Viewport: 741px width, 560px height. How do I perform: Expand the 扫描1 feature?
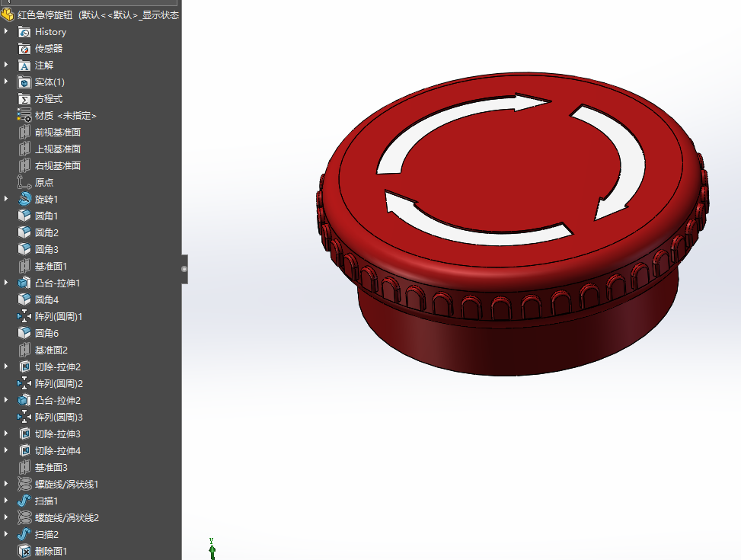pos(6,501)
